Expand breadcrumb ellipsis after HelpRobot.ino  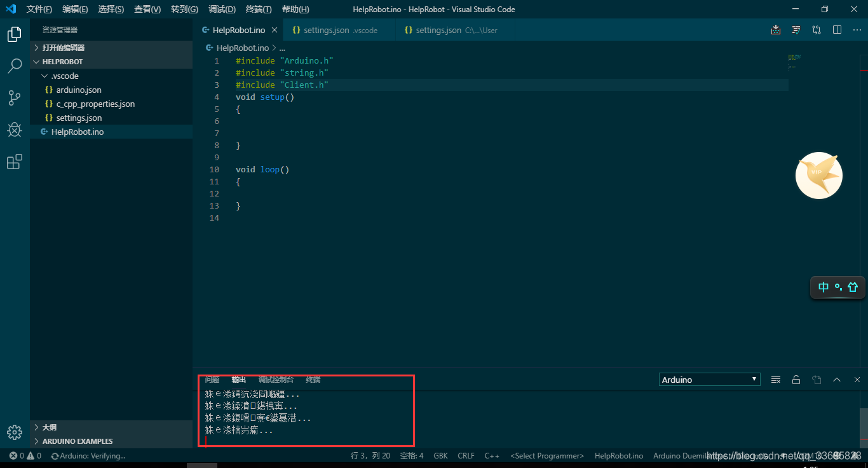point(282,48)
